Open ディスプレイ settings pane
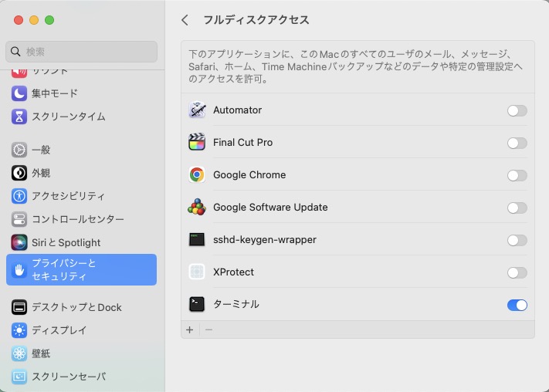Viewport: 549px width, 392px height. click(59, 330)
